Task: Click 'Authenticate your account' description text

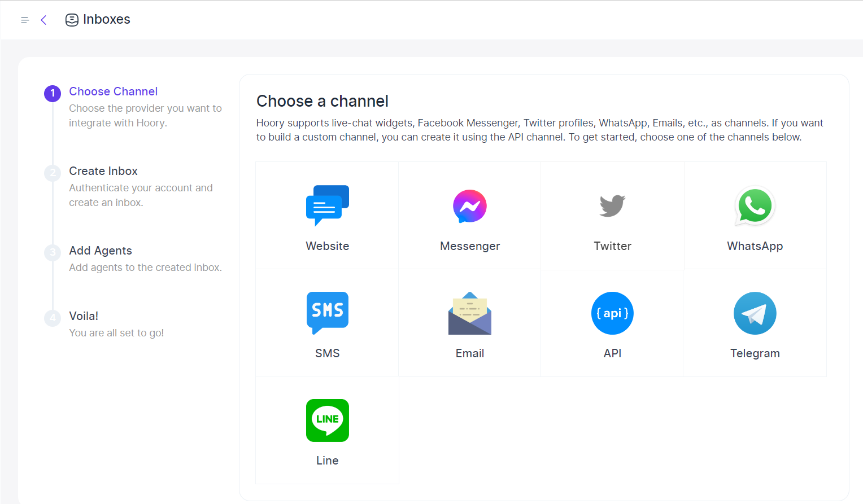Action: [141, 195]
